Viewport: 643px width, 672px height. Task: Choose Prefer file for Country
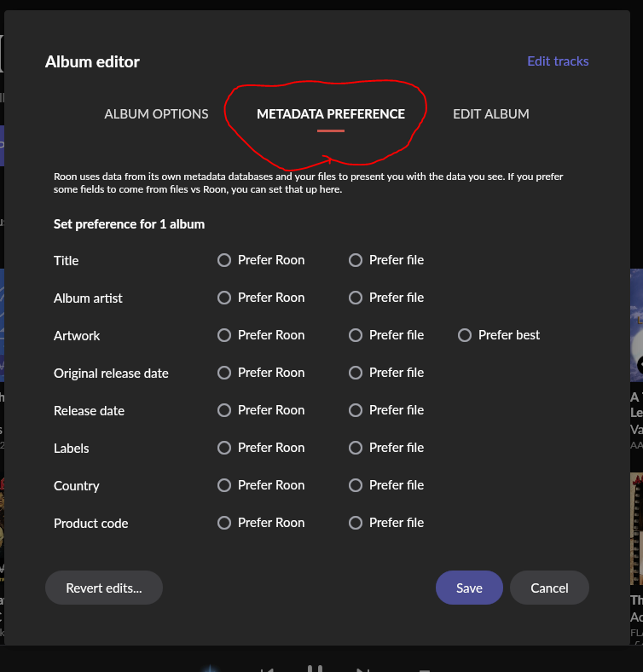356,485
